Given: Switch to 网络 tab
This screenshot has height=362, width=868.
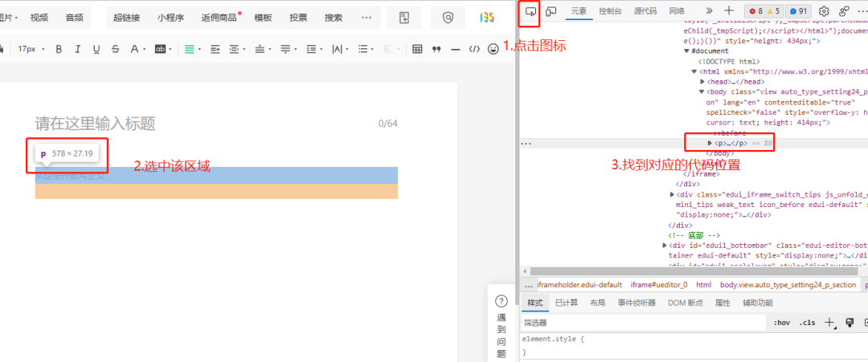Looking at the screenshot, I should [x=677, y=10].
